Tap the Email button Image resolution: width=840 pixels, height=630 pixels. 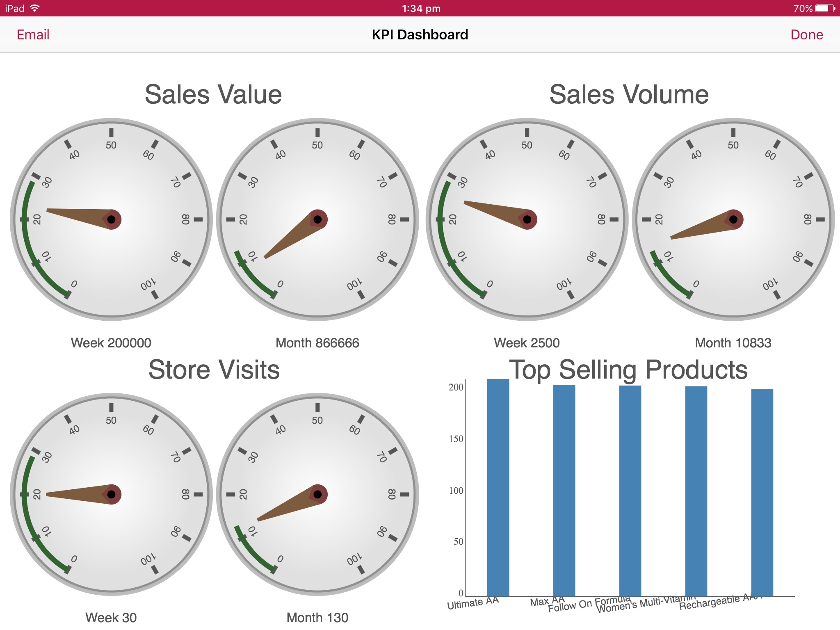[33, 34]
